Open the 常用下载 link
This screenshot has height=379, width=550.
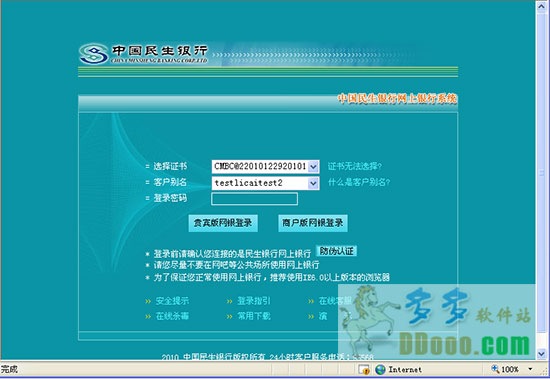click(x=254, y=316)
